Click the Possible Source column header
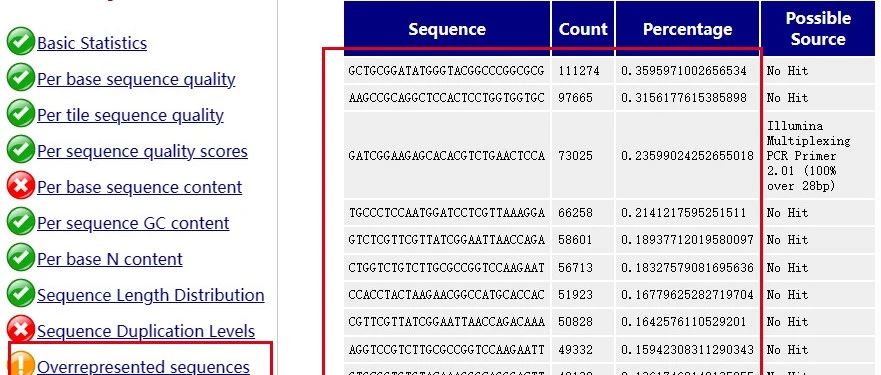This screenshot has height=375, width=881. [818, 29]
